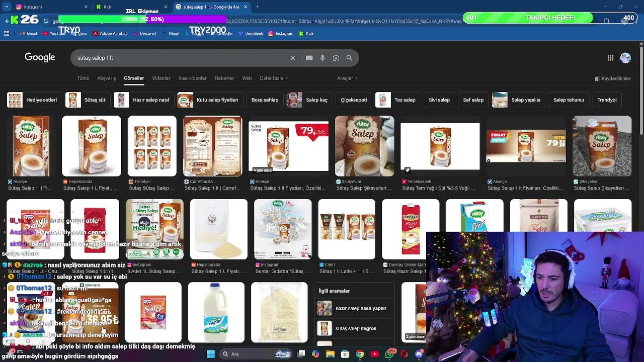Filter by Kutu salep fiyatları chip
Image resolution: width=644 pixels, height=362 pixels.
210,100
